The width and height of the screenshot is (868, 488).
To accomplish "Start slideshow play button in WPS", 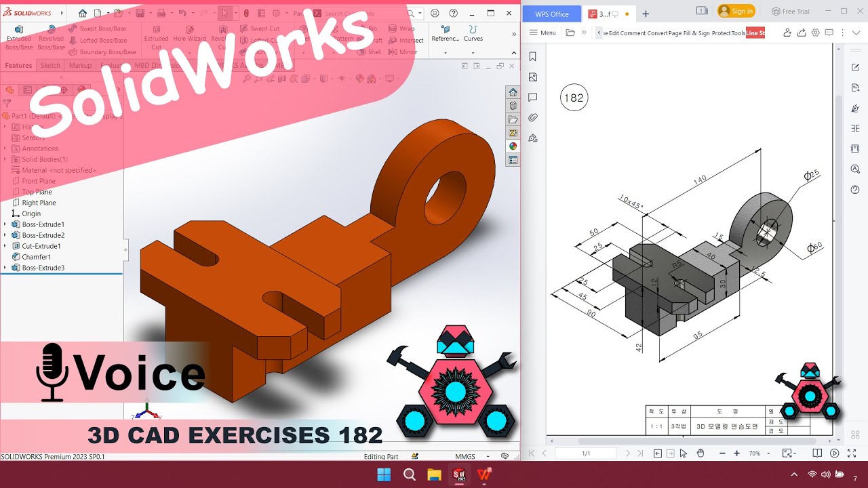I will (x=835, y=453).
